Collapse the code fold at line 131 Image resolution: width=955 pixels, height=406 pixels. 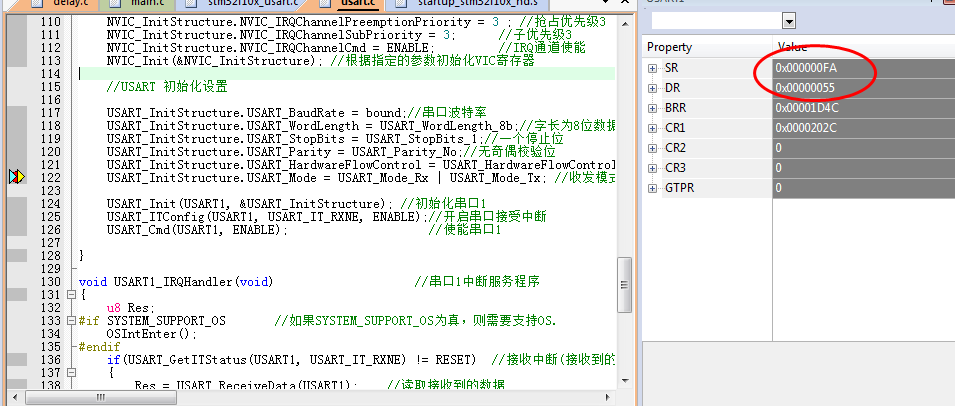(x=71, y=294)
